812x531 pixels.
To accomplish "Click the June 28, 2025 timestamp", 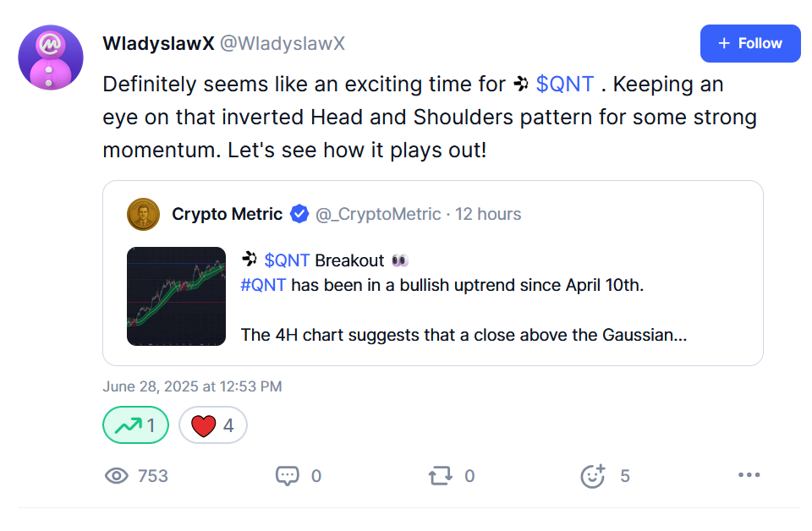I will click(192, 386).
